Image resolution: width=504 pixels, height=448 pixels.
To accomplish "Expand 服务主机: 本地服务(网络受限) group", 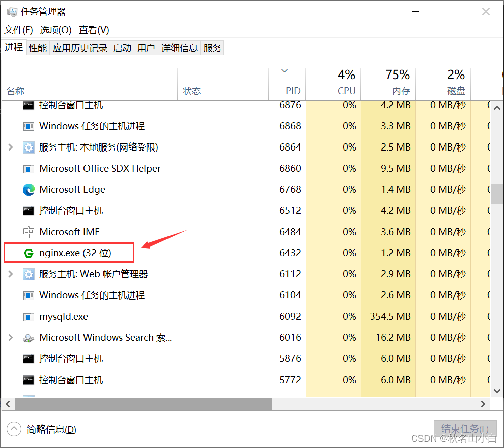I will coord(10,147).
